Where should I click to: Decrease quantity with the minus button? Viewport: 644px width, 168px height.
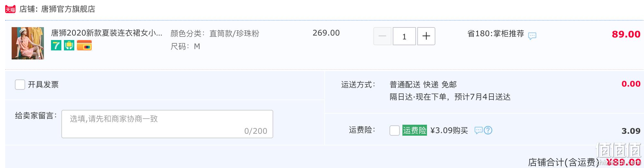tap(382, 36)
